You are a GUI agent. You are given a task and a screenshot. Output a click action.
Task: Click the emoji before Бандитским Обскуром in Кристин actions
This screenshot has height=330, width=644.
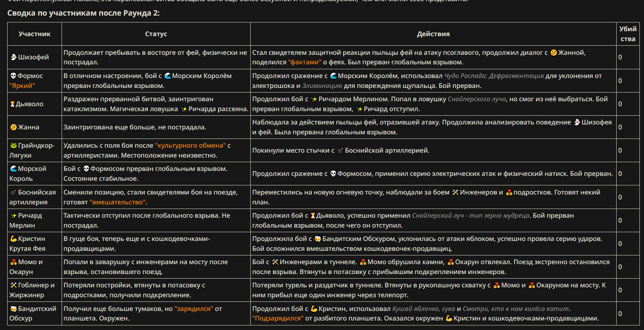318,239
